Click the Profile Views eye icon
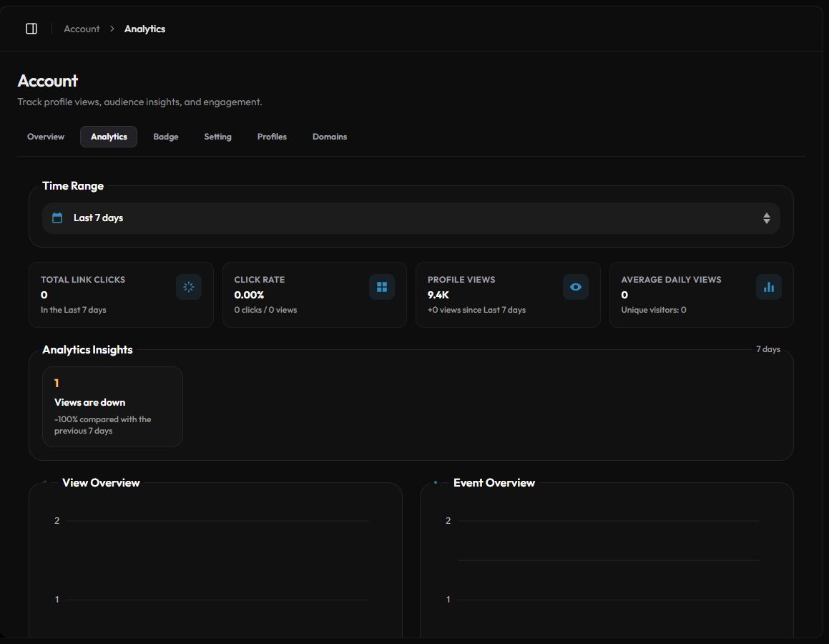 coord(576,287)
